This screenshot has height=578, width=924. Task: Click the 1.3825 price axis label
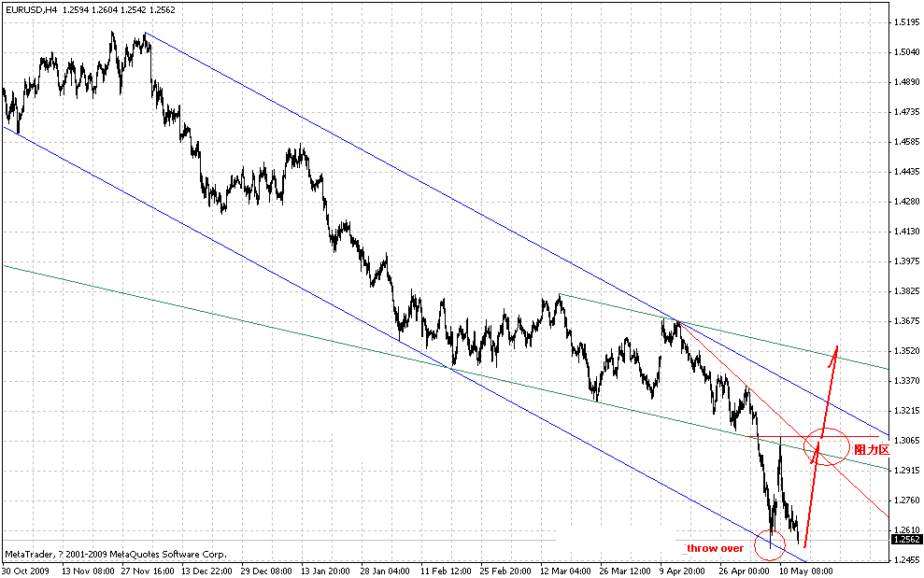[907, 291]
